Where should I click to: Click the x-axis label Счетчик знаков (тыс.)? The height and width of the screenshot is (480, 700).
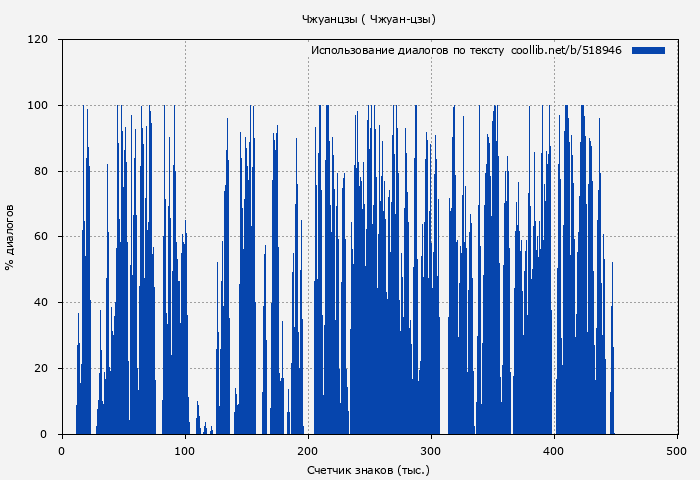[x=368, y=470]
